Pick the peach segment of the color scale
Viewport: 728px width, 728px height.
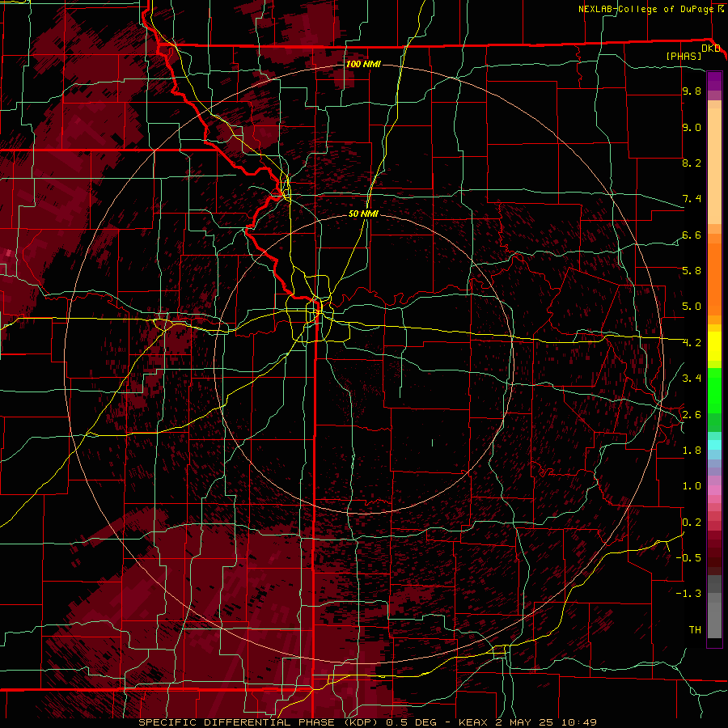(714, 167)
